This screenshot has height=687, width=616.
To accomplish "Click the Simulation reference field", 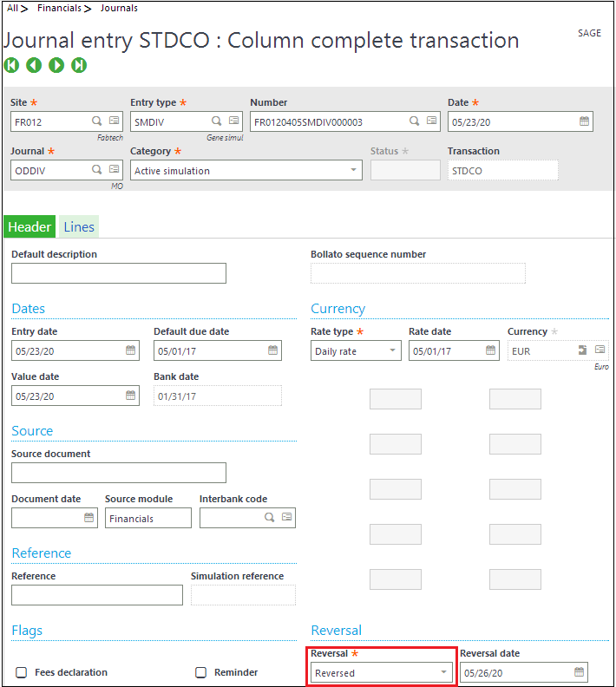I will click(x=244, y=595).
